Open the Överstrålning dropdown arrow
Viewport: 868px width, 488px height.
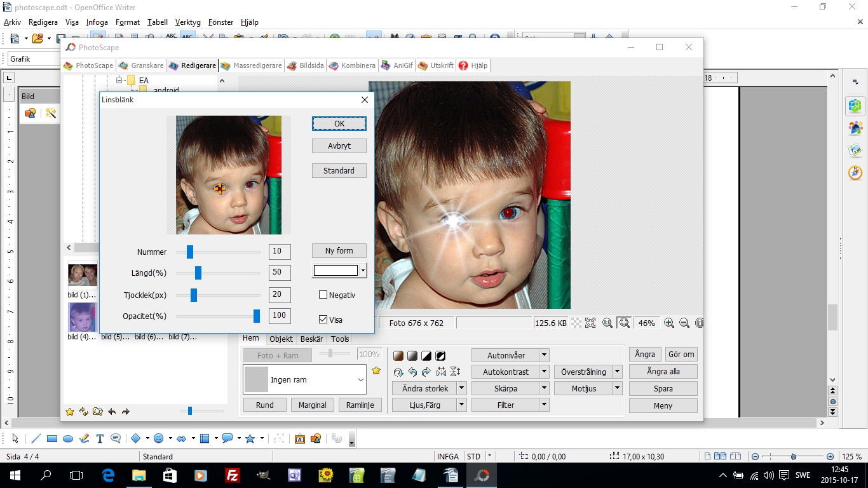[x=618, y=372]
